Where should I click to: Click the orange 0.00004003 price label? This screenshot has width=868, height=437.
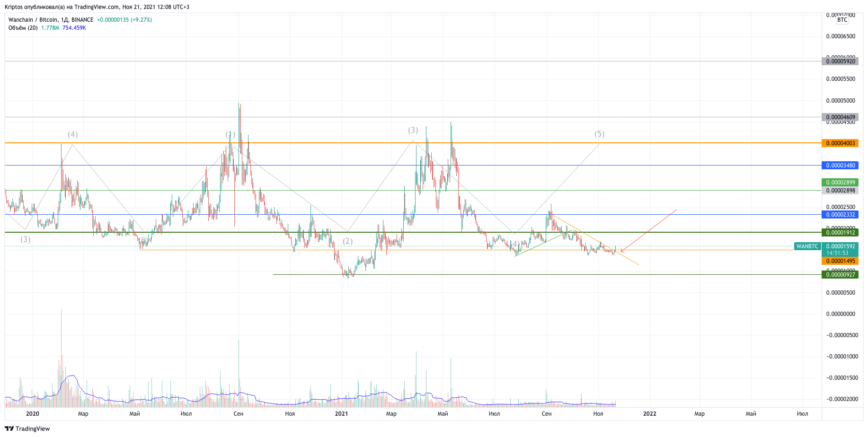point(841,143)
